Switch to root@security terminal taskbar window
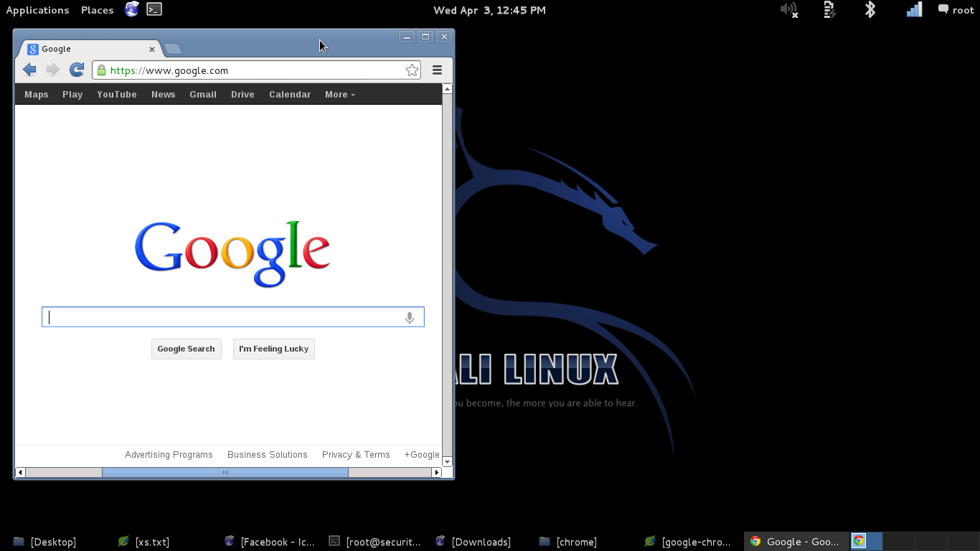This screenshot has width=980, height=551. (x=375, y=542)
